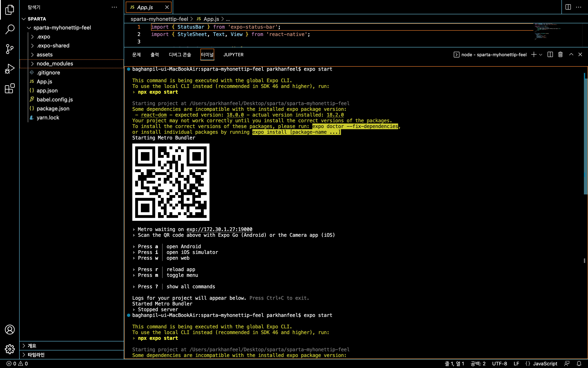Open the Explorer view in activity bar
This screenshot has height=368, width=588.
10,10
